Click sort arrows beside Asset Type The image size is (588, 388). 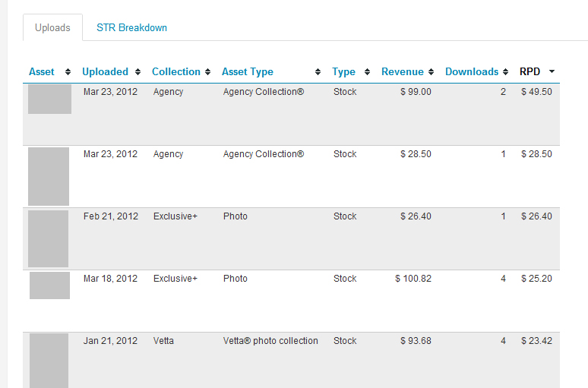pyautogui.click(x=318, y=71)
